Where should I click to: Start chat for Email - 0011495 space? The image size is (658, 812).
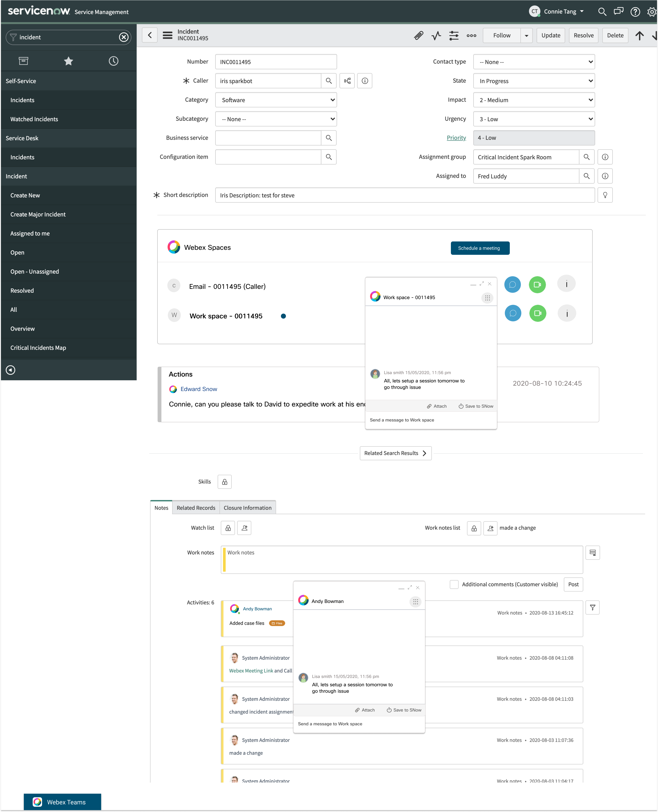(512, 285)
